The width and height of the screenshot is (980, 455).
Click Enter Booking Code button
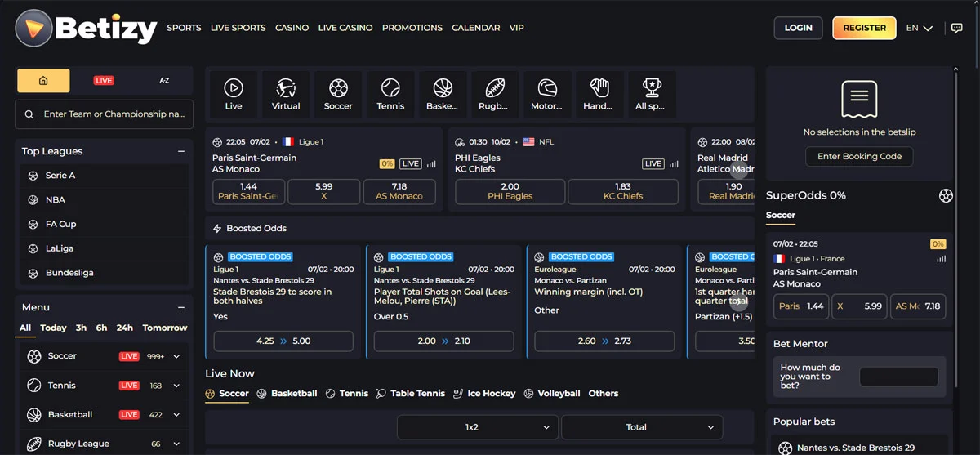[859, 157]
